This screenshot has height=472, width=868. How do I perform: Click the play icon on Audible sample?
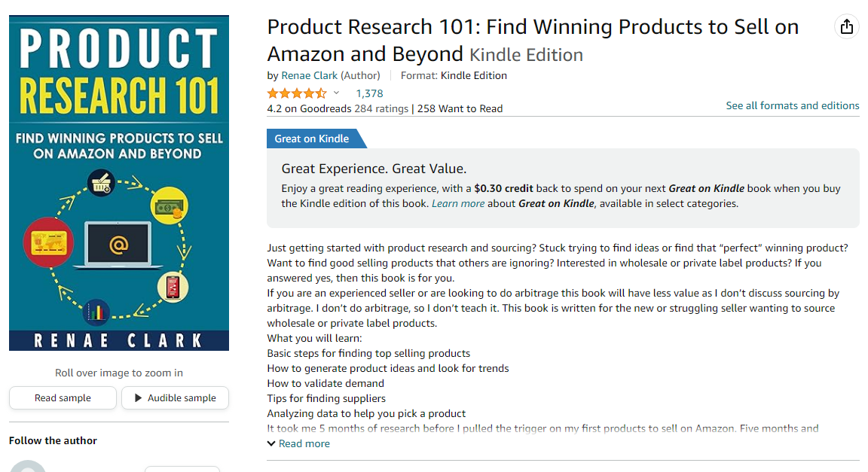tap(139, 397)
